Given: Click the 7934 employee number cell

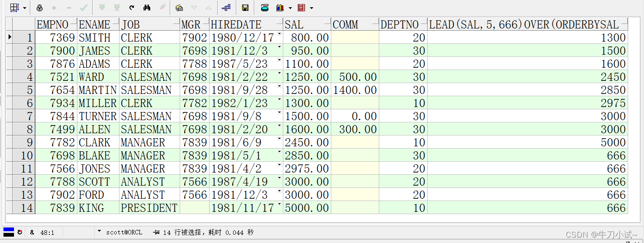Looking at the screenshot, I should (56, 103).
